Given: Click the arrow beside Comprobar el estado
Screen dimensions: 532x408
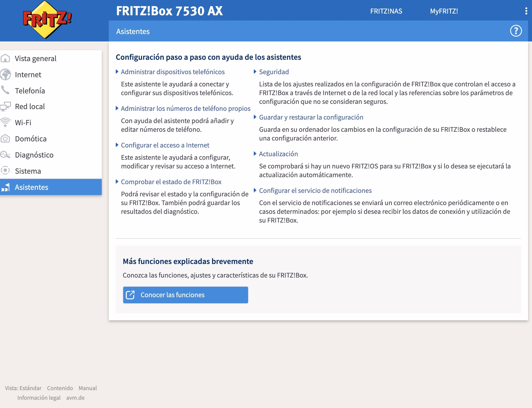Looking at the screenshot, I should tap(117, 182).
